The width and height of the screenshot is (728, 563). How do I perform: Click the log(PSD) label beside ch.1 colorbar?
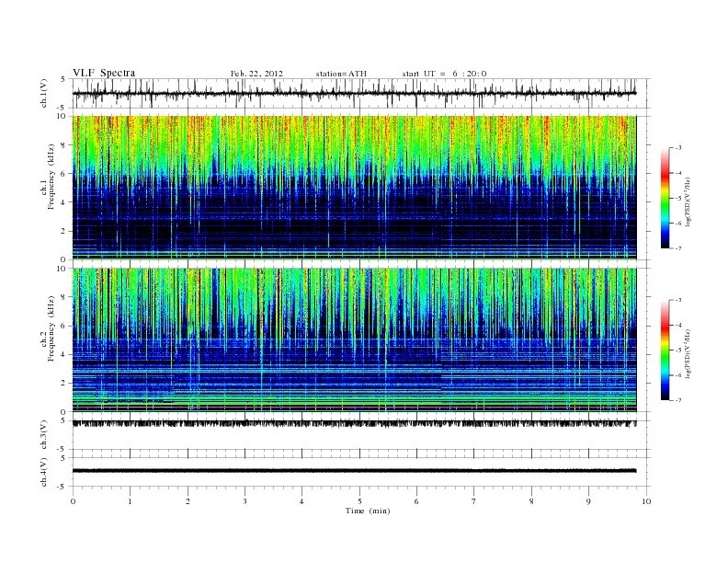click(688, 201)
